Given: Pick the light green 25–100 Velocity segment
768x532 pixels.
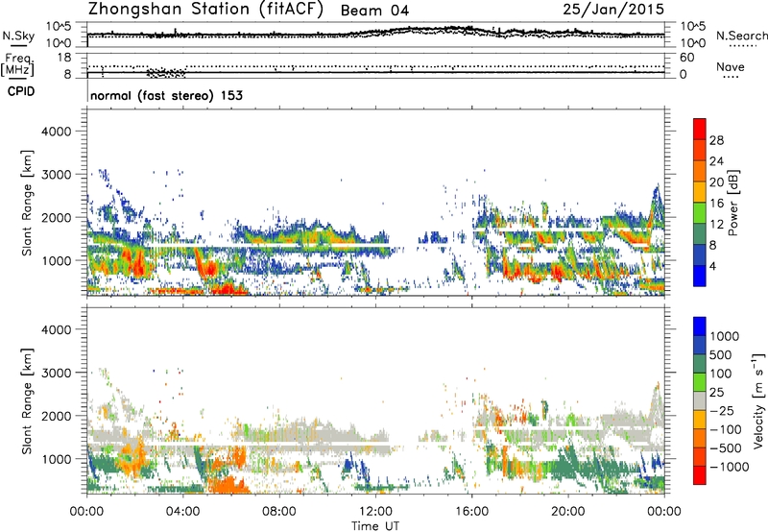Looking at the screenshot, I should tap(700, 382).
